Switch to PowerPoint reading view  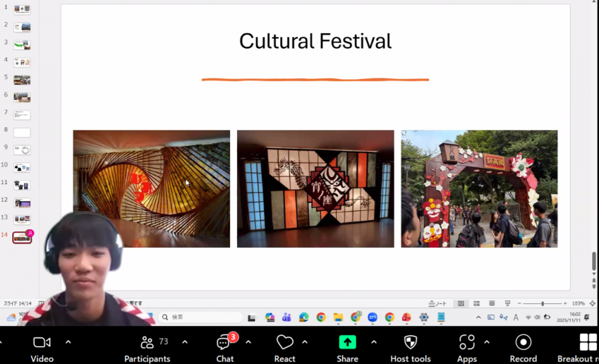pyautogui.click(x=492, y=304)
